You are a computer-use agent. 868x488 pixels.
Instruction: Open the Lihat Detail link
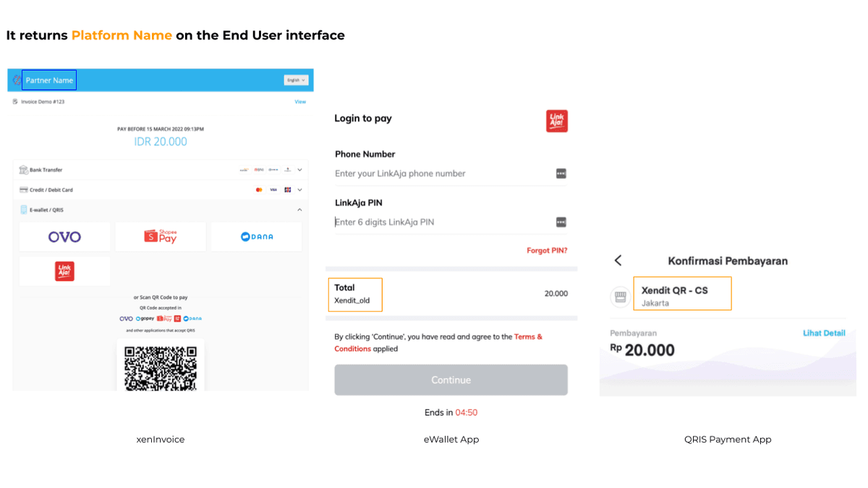click(x=823, y=333)
